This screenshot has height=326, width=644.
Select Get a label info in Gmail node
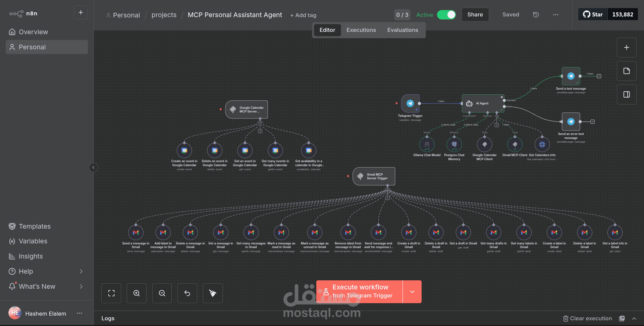(615, 232)
